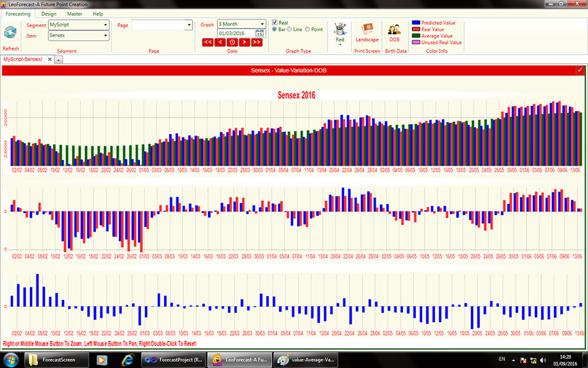Jump far forward with the double-right arrow date button
This screenshot has height=368, width=588.
click(x=256, y=42)
